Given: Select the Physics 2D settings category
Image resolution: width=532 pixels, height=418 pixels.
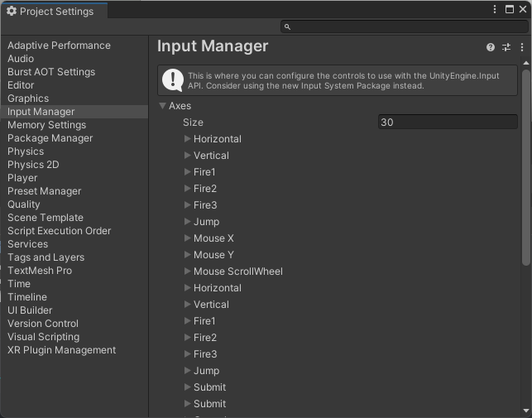Looking at the screenshot, I should pyautogui.click(x=33, y=165).
